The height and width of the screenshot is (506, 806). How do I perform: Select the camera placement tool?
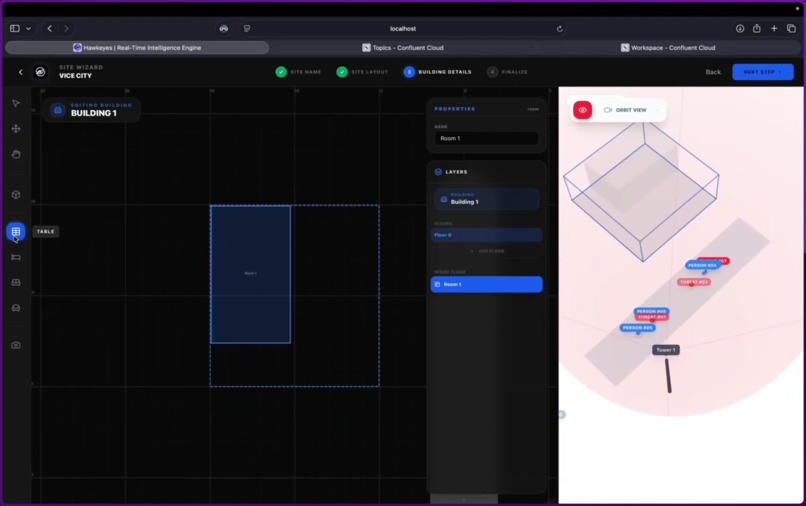(x=16, y=345)
